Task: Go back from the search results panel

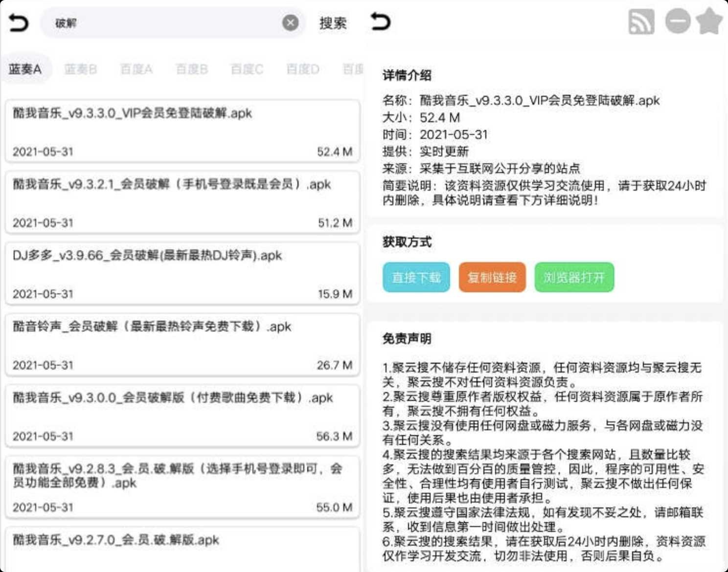Action: [x=19, y=22]
